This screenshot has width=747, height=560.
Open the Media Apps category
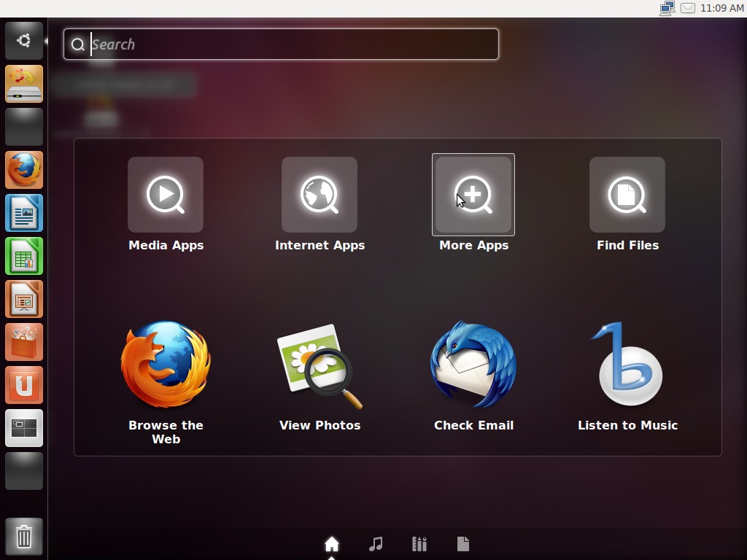(x=166, y=195)
